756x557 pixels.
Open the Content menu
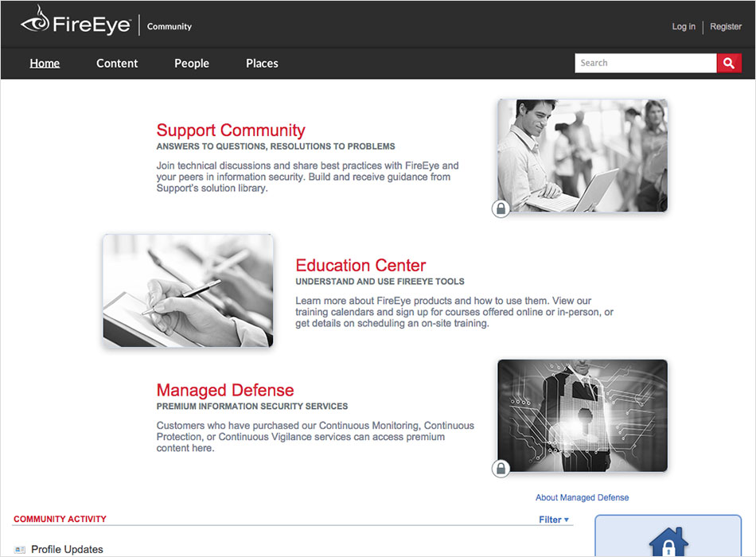(117, 63)
